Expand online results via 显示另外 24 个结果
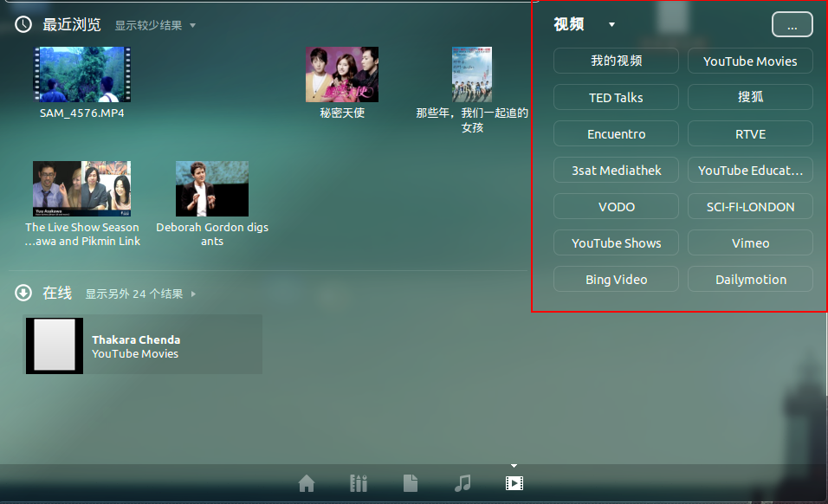Screen dimensions: 828x504 [x=140, y=294]
